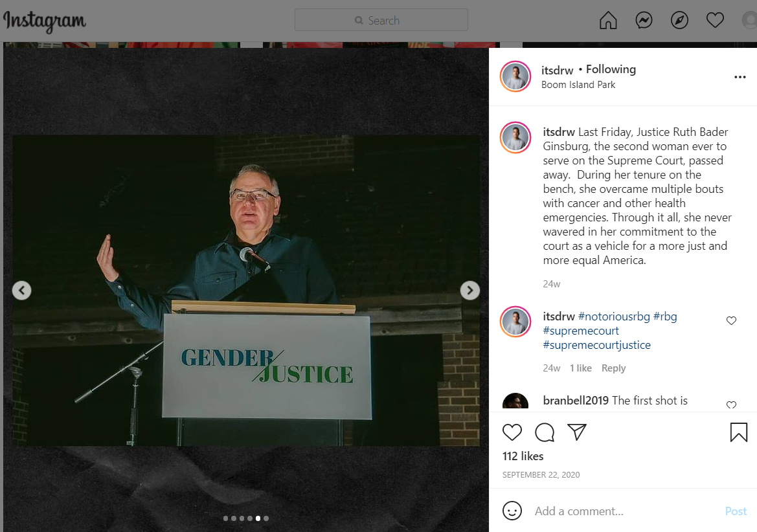Go to next photo in carousel
757x532 pixels.
tap(469, 291)
